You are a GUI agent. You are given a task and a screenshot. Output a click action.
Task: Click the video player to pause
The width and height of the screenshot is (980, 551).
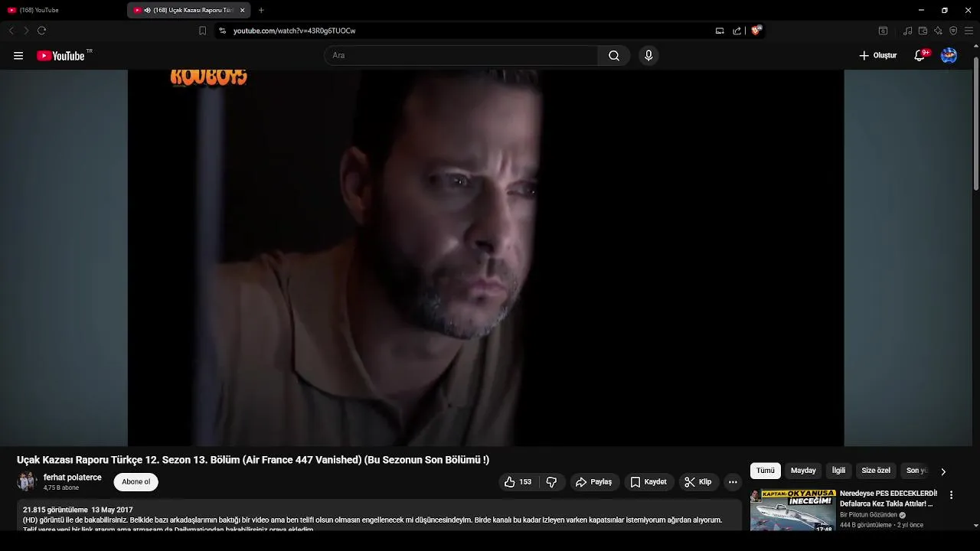(x=485, y=258)
